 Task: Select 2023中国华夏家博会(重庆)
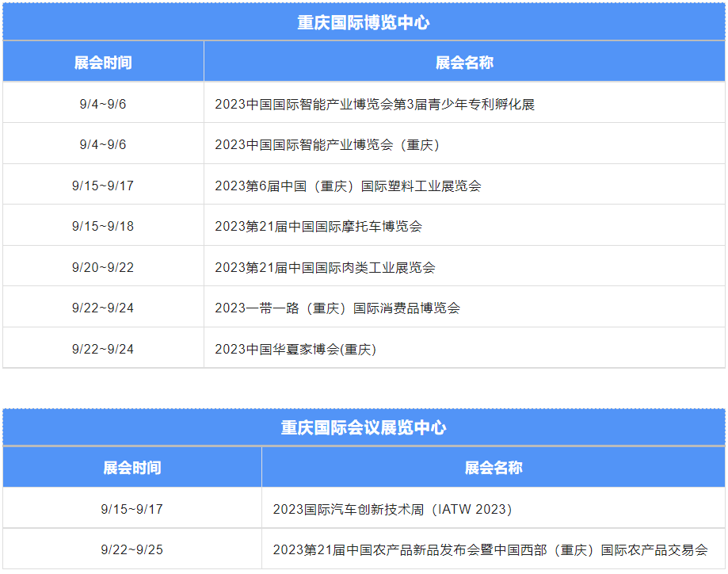pos(295,349)
